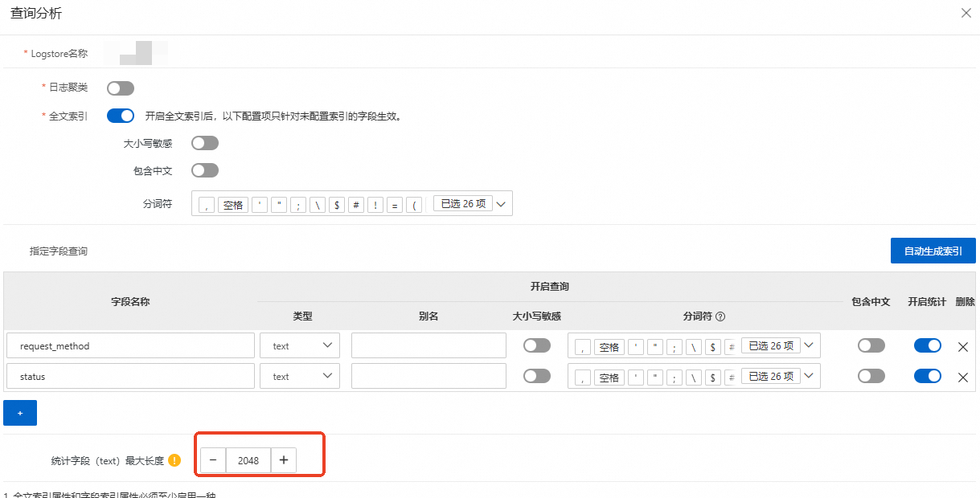Screen dimensions: 980x498
Task: Toggle 包含中文 for request_method row
Action: pos(871,345)
